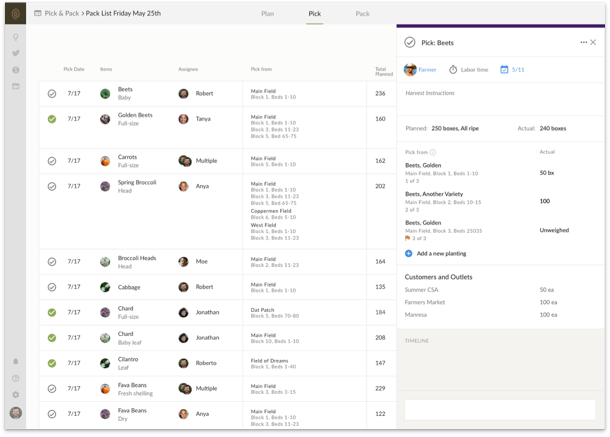610x437 pixels.
Task: Switch to the Pack tab
Action: pyautogui.click(x=362, y=14)
